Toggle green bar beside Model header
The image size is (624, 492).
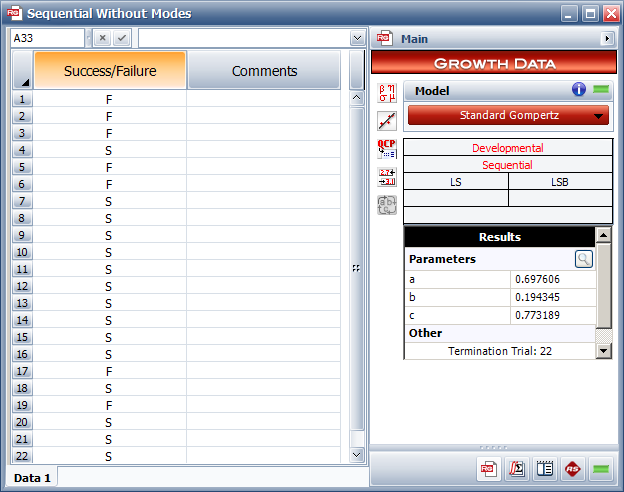pos(600,90)
